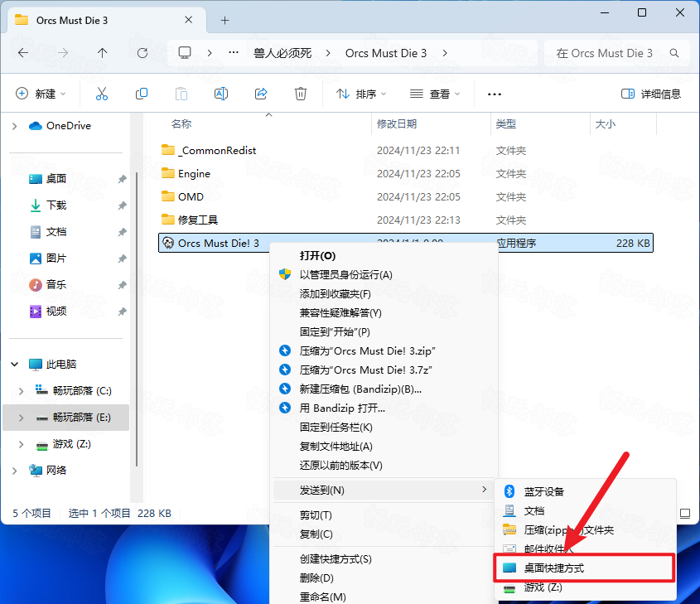Click the Copy icon in toolbar
This screenshot has height=604, width=700.
142,94
